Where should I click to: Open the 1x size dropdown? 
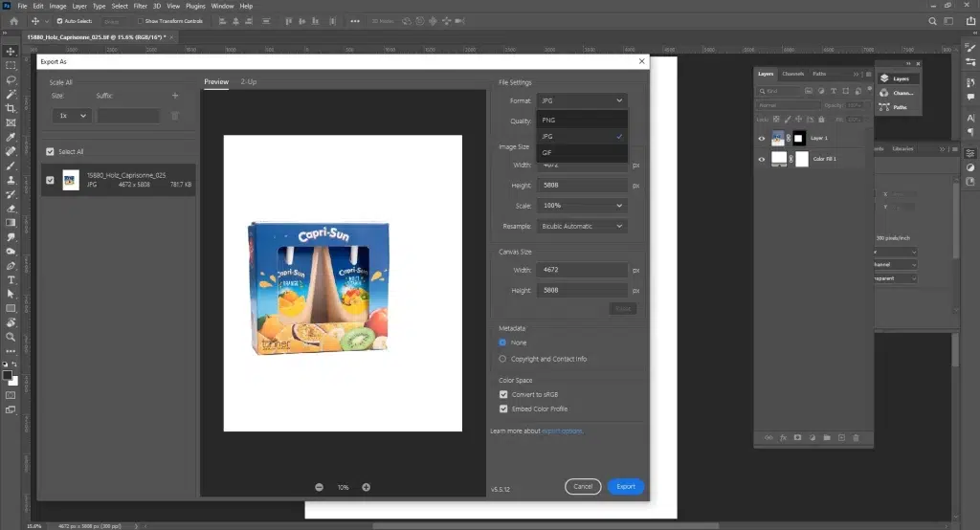pos(72,117)
